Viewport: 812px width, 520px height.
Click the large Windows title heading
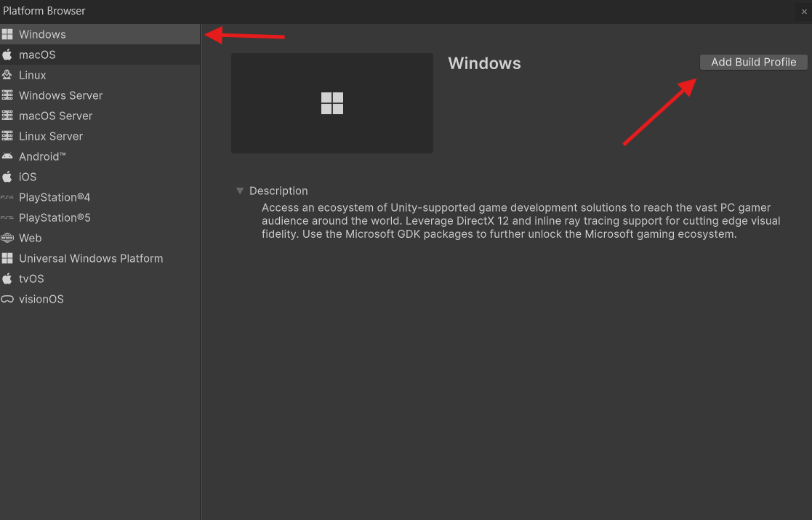click(485, 63)
